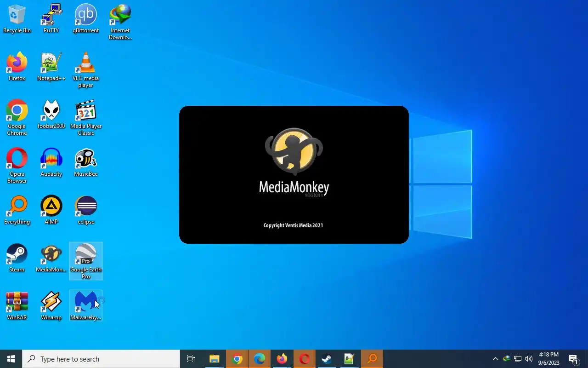
Task: Select the eclipse desktop shortcut
Action: (85, 210)
